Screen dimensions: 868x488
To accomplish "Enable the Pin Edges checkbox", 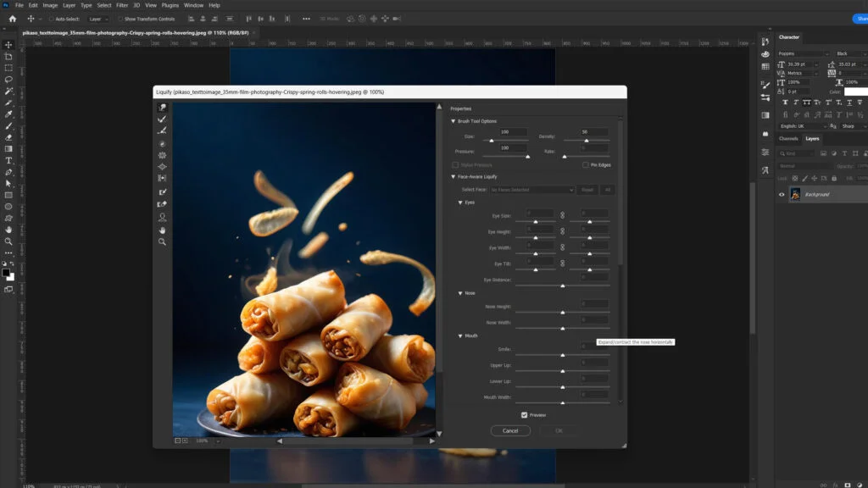I will pos(585,165).
